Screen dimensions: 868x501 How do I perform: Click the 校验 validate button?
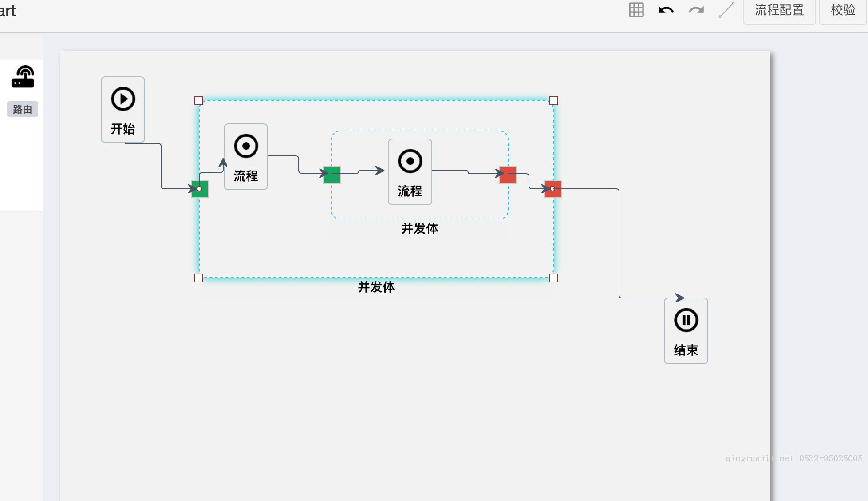[x=843, y=10]
